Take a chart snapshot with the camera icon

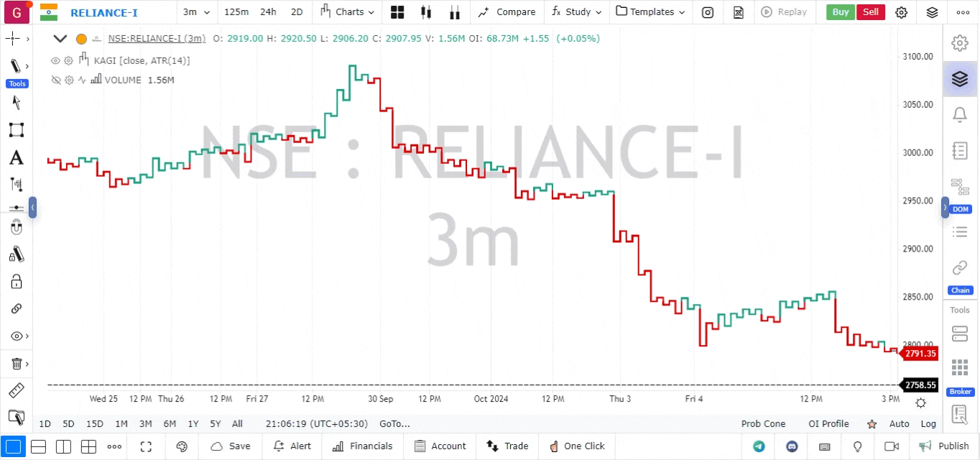[707, 12]
